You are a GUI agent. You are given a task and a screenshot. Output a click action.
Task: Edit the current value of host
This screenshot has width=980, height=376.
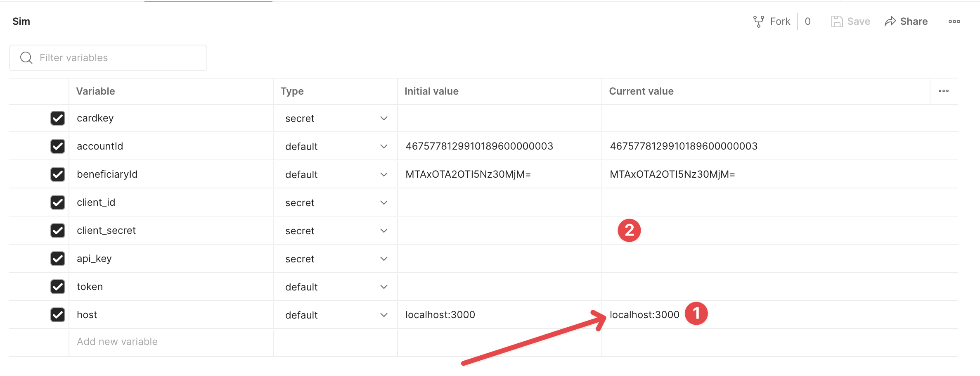[x=644, y=315]
